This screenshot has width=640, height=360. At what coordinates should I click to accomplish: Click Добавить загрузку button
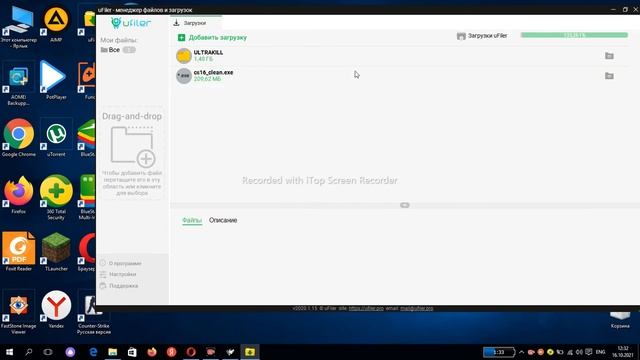212,38
